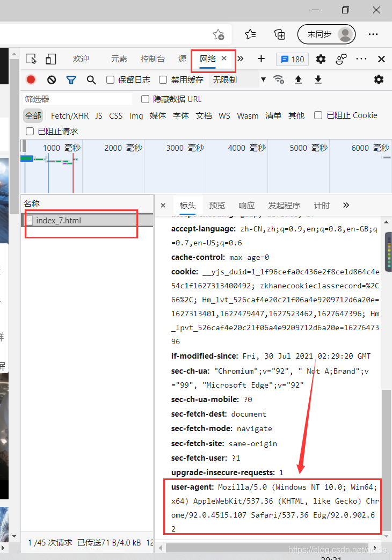Open the 响应 detail tab
Screen dimensions: 392x560
pyautogui.click(x=246, y=205)
